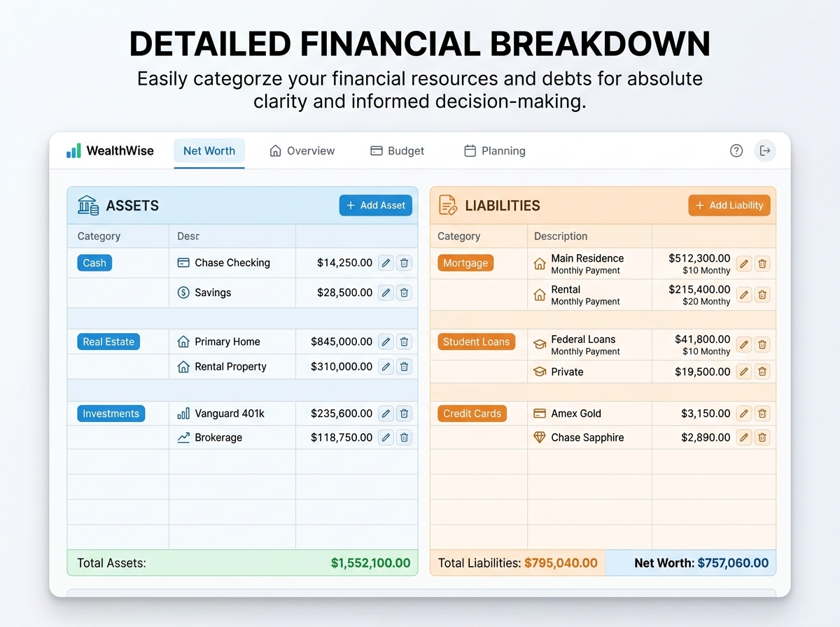Delete the Federal Loans liability
840x627 pixels.
tap(762, 344)
